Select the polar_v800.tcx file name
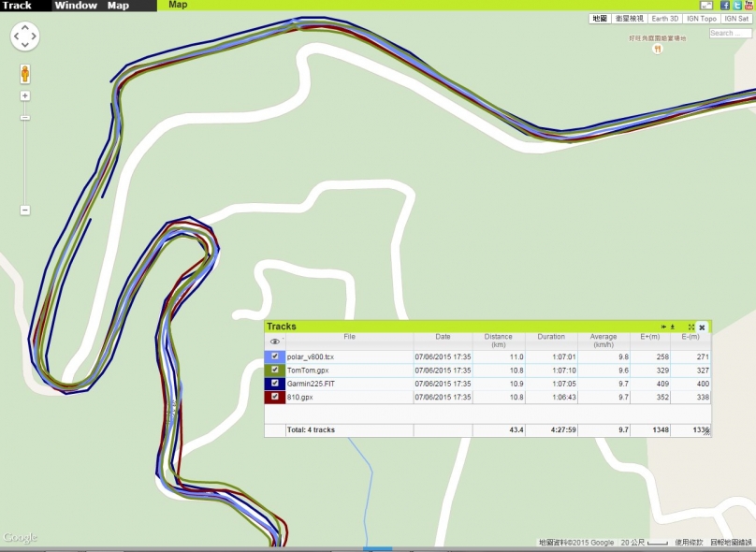This screenshot has width=756, height=552. [x=311, y=356]
